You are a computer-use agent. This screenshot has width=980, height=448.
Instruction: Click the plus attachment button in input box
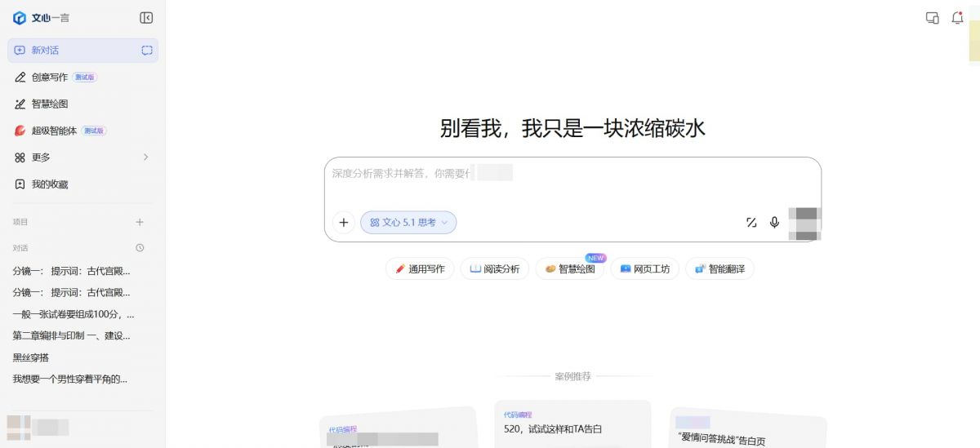344,223
